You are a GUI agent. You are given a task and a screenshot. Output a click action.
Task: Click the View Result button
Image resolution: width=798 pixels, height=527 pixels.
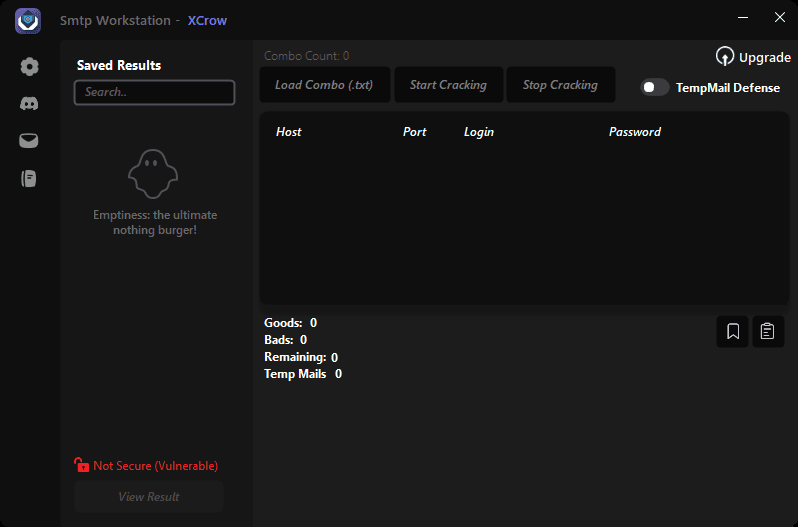(148, 497)
